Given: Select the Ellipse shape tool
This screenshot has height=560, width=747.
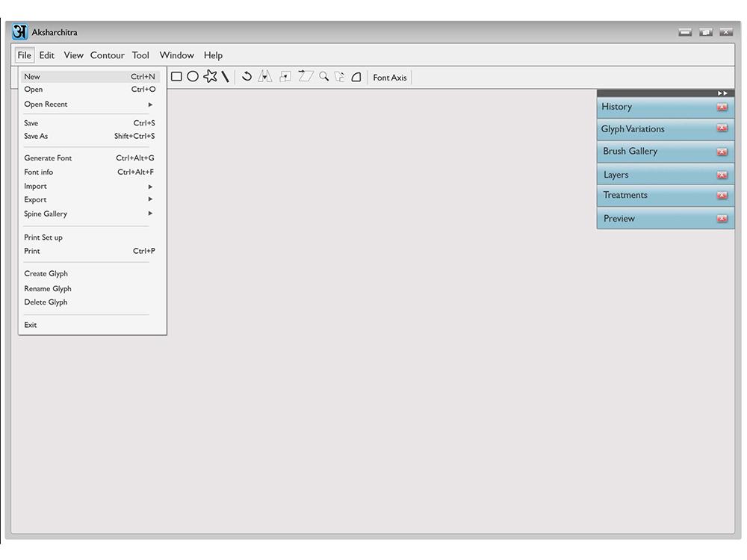Looking at the screenshot, I should [x=193, y=76].
